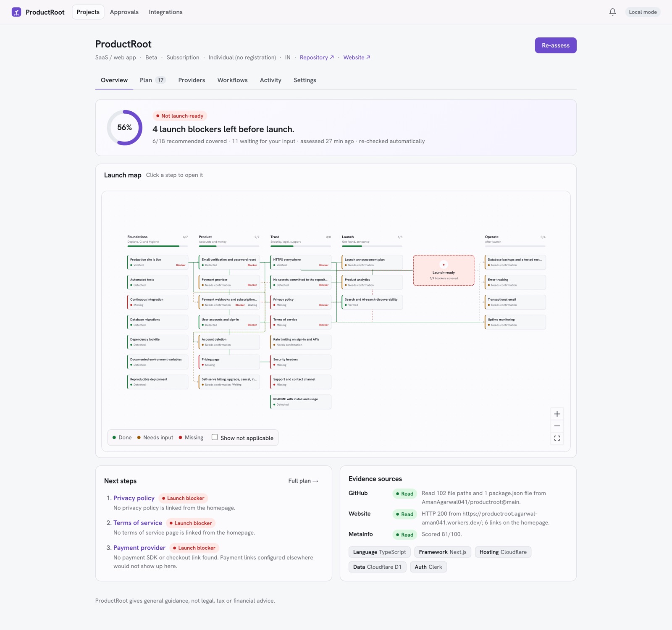Open 'Error tracking' step
Screen dimensions: 672x630
point(515,282)
